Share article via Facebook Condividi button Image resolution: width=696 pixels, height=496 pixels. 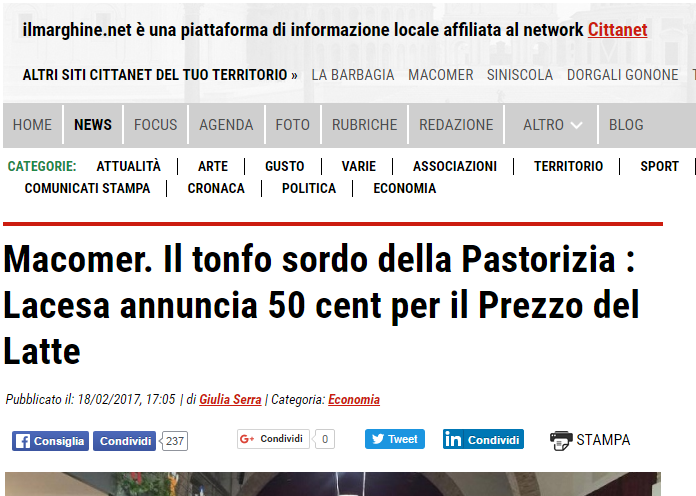click(124, 441)
